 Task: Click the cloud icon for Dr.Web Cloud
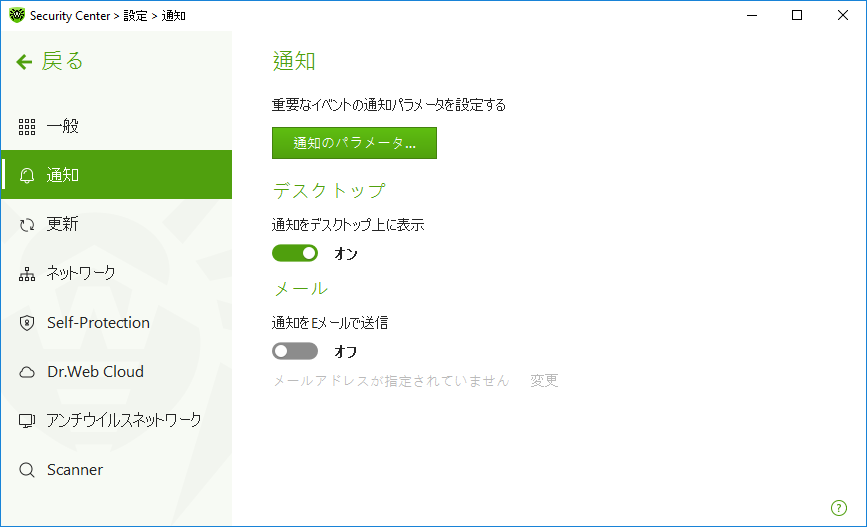pyautogui.click(x=27, y=372)
